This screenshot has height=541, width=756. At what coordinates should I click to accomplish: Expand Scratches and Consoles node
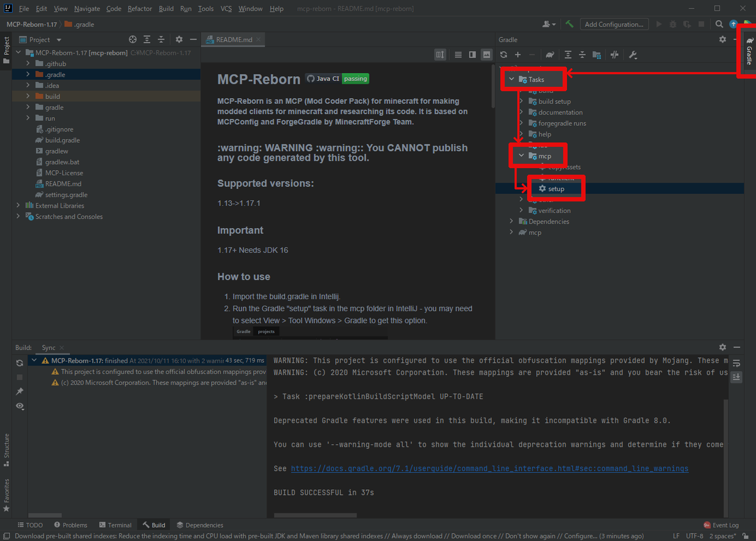click(x=18, y=216)
